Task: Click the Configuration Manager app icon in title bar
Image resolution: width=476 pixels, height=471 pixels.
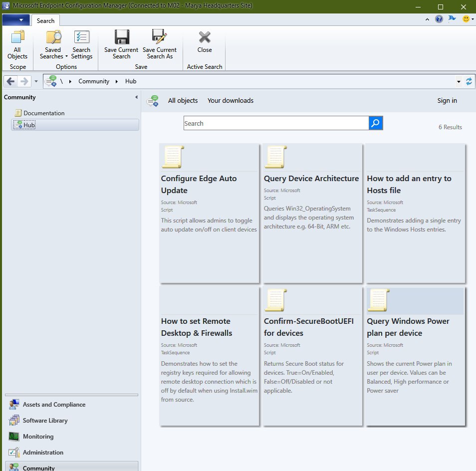Action: [6, 6]
